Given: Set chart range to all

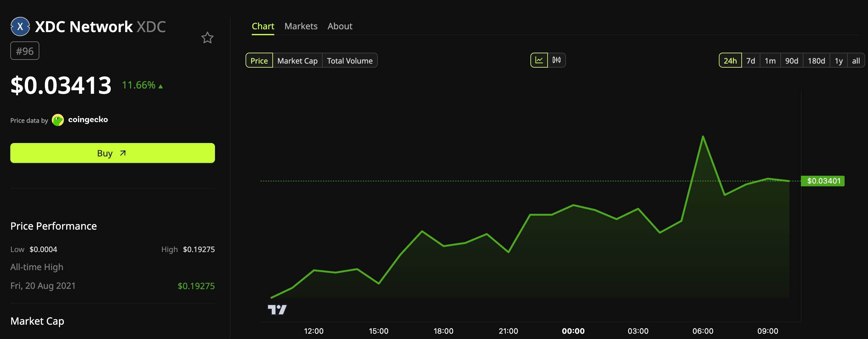Looking at the screenshot, I should [x=856, y=60].
